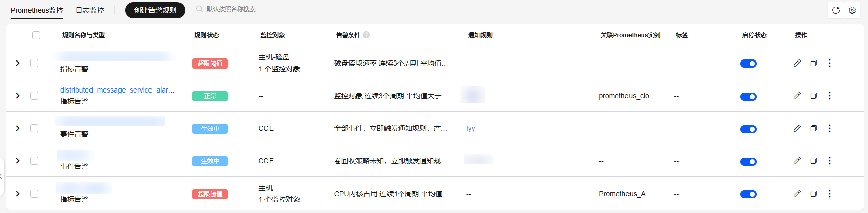The width and height of the screenshot is (868, 213).
Task: Copy the distributed_message_service alarm rule
Action: (x=813, y=96)
